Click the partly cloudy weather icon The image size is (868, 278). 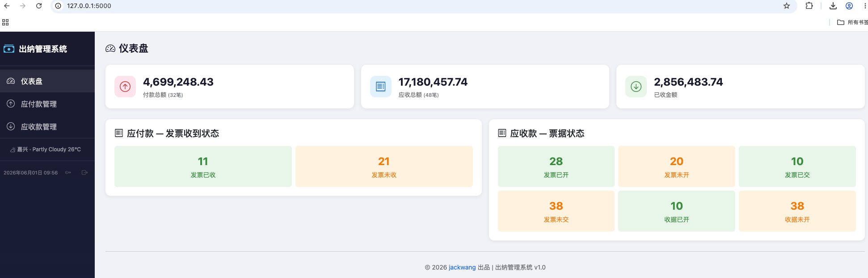point(13,149)
